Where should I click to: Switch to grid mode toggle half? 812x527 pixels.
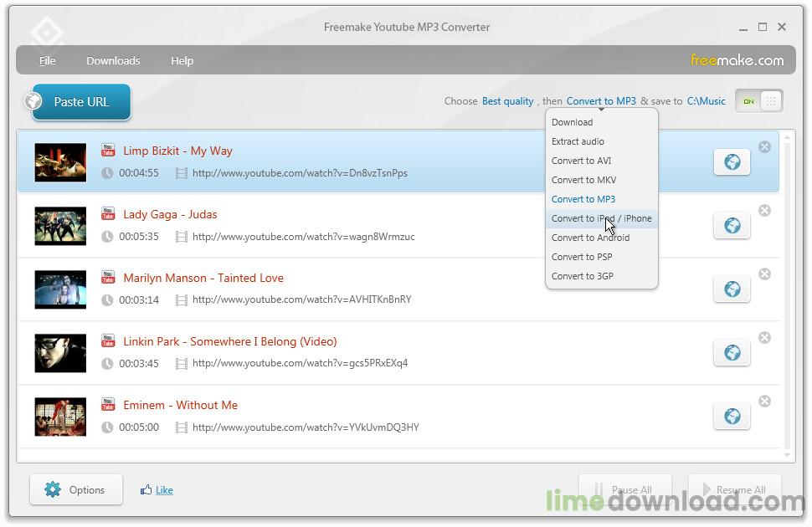[771, 101]
